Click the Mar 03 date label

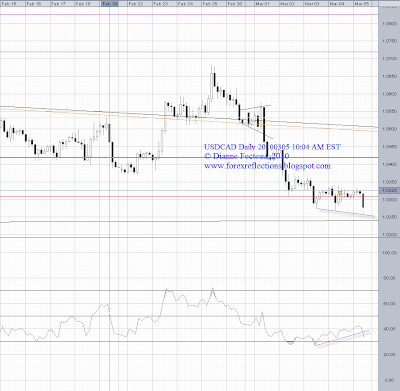[312, 3]
